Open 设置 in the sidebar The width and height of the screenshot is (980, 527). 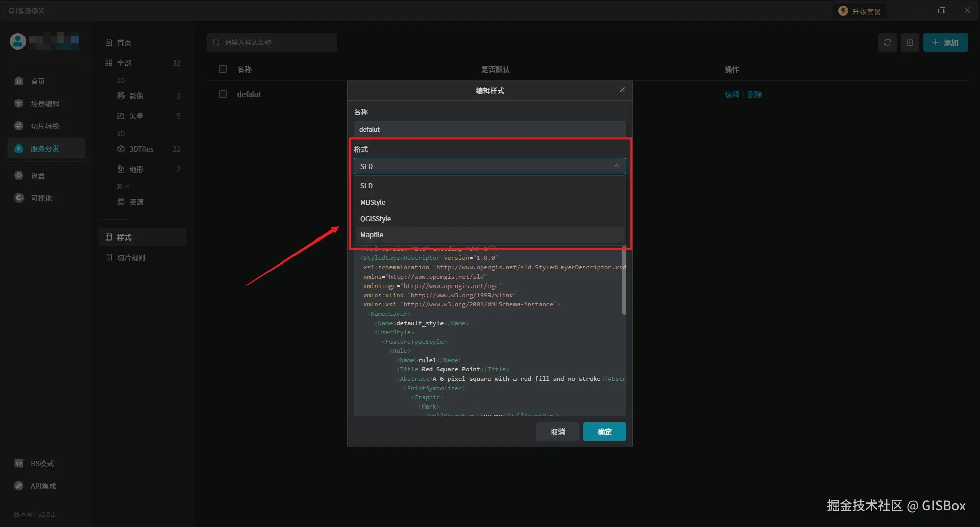pos(46,176)
